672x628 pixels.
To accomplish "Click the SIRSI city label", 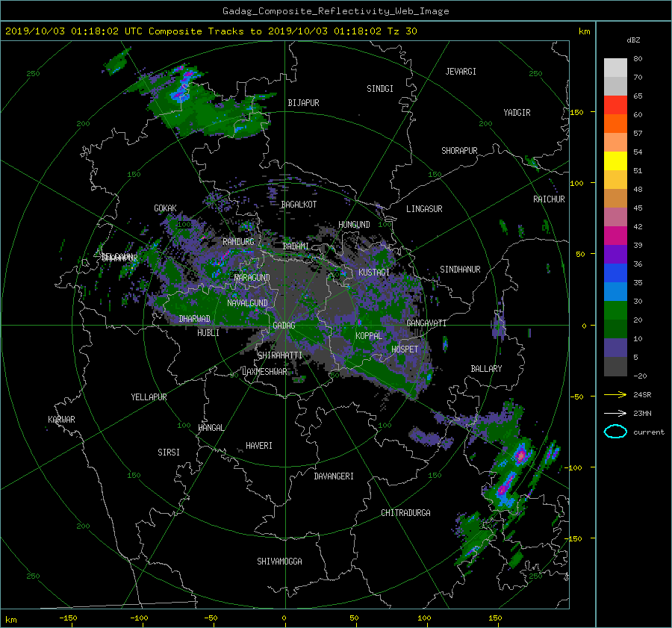I will [169, 453].
